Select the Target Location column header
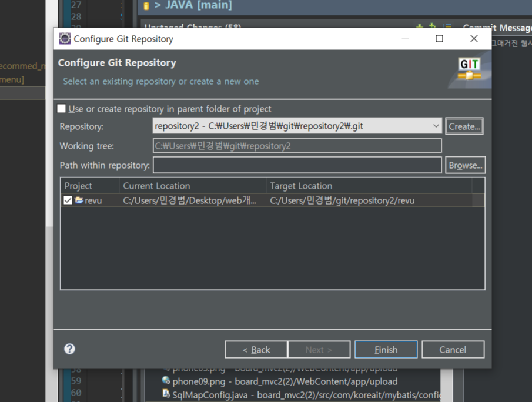 coord(369,186)
